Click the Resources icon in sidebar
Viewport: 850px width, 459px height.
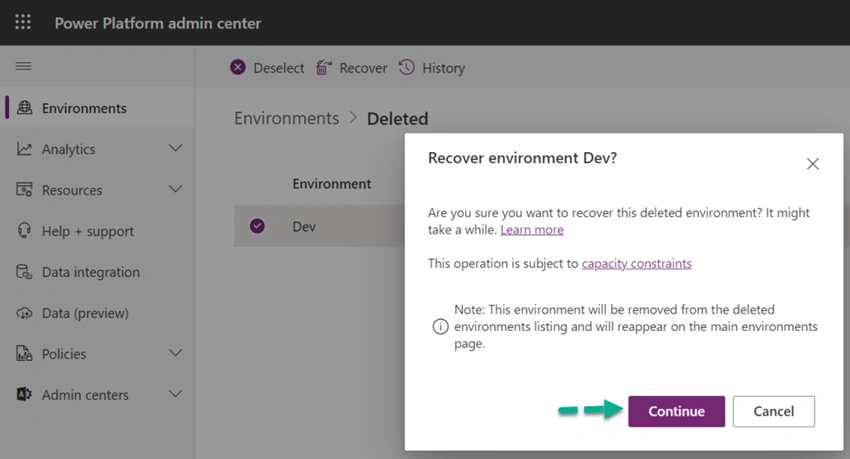point(24,190)
